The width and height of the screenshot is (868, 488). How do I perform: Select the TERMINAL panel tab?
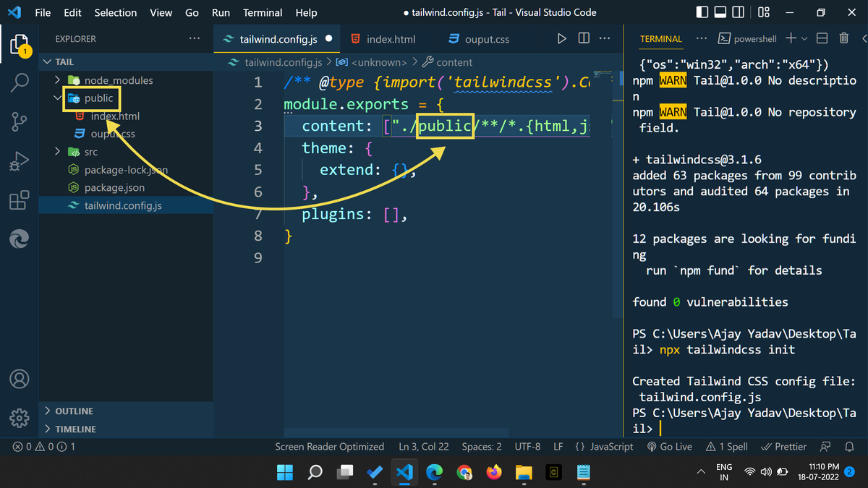660,39
